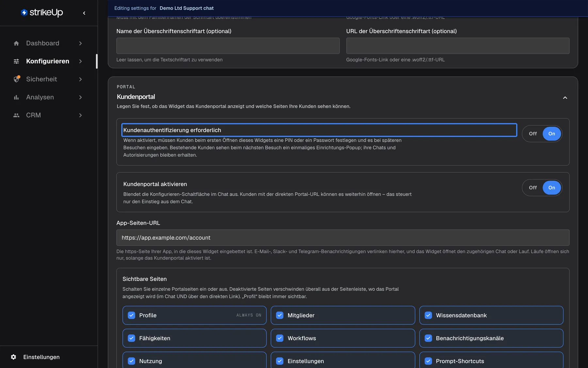Click the Profile always-on checkbox

tap(131, 315)
